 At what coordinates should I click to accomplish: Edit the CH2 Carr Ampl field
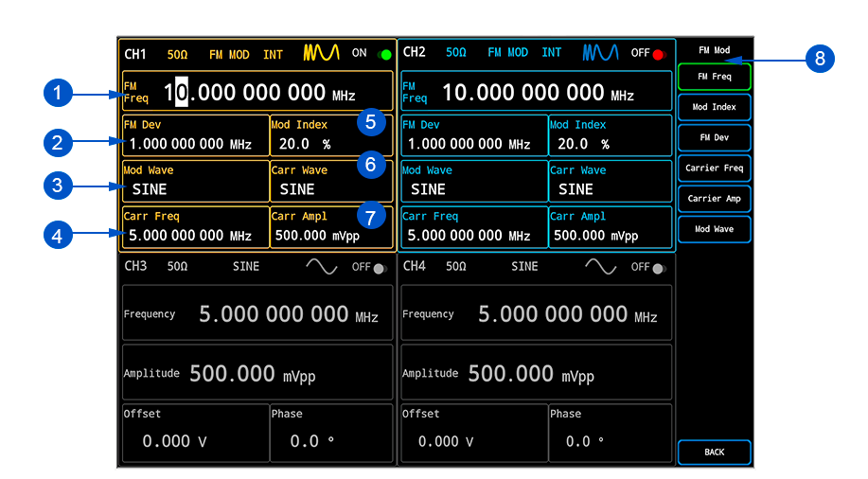tap(610, 227)
